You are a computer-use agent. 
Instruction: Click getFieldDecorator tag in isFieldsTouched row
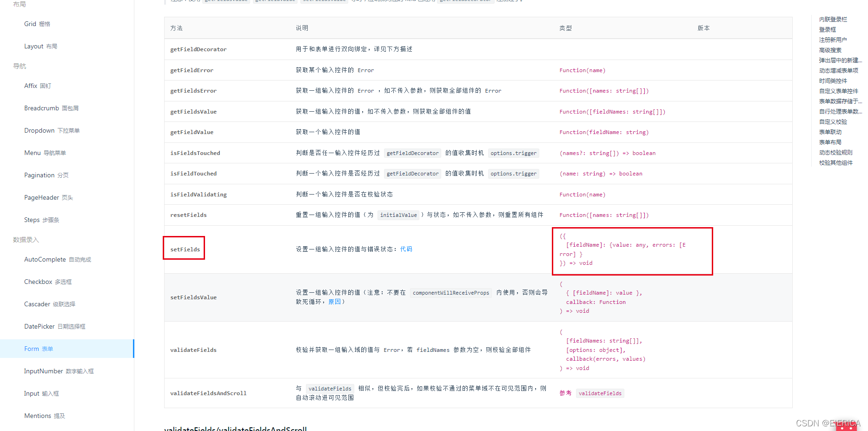coord(412,153)
